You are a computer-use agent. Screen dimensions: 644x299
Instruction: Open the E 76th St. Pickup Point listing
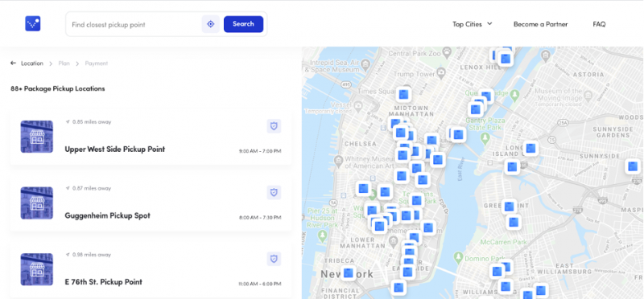[x=151, y=270]
